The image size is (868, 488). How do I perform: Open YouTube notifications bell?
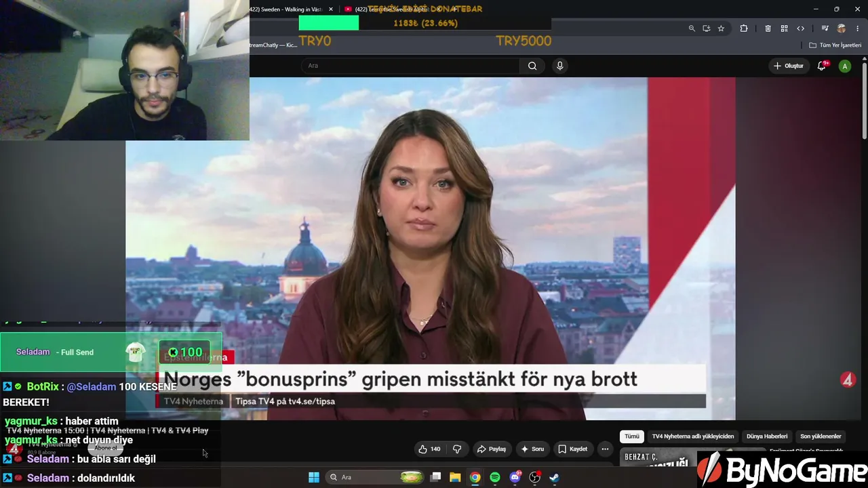(822, 66)
